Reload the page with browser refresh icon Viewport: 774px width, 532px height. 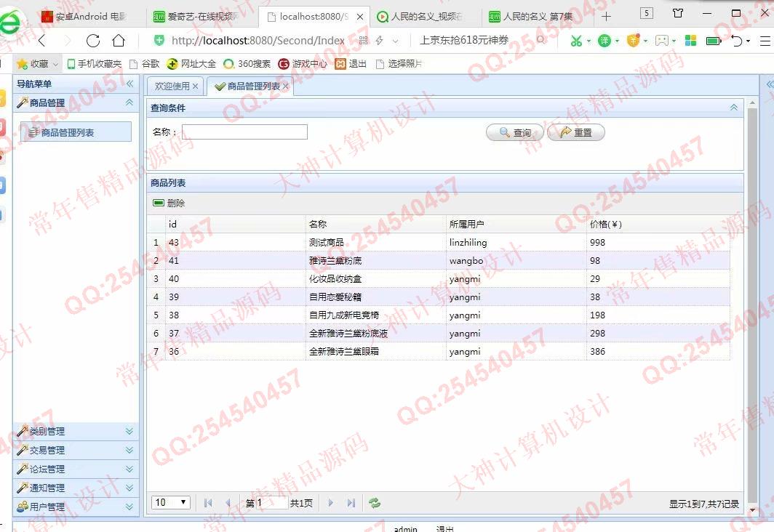(93, 41)
